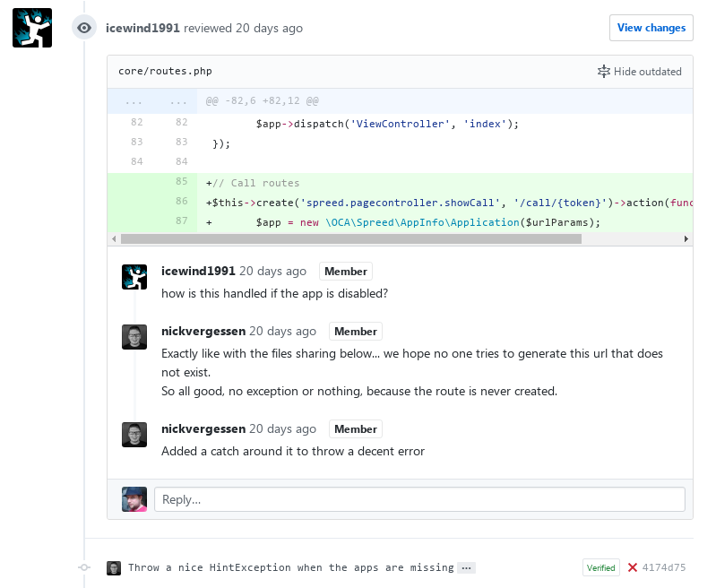Open nickvergessen's avatar on the files sharing comment
The height and width of the screenshot is (588, 716).
click(x=134, y=337)
